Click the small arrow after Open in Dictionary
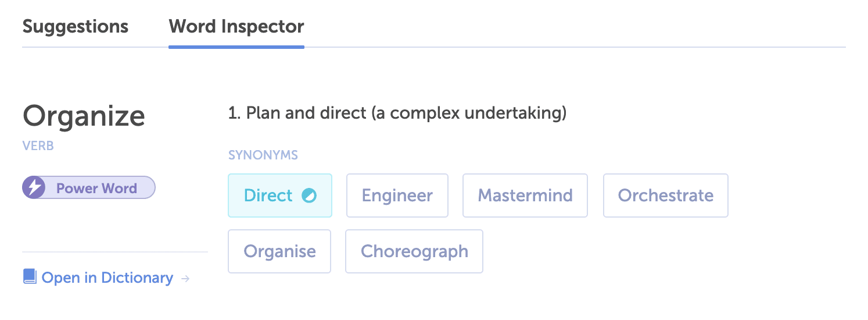This screenshot has height=320, width=868. click(x=185, y=279)
